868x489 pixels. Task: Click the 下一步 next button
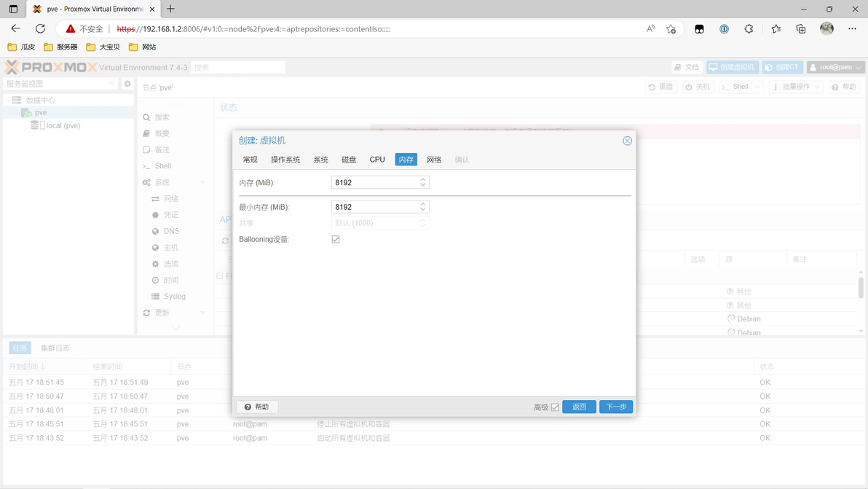click(616, 407)
